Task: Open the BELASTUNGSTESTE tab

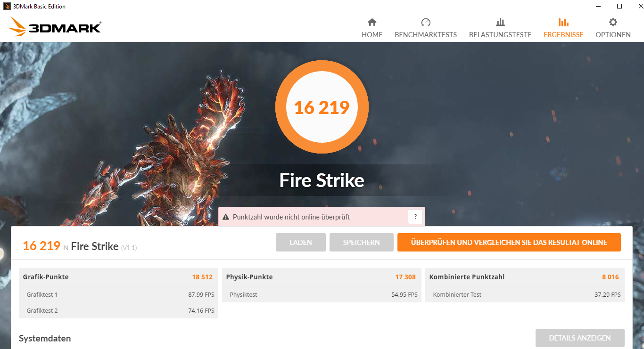Action: (500, 28)
